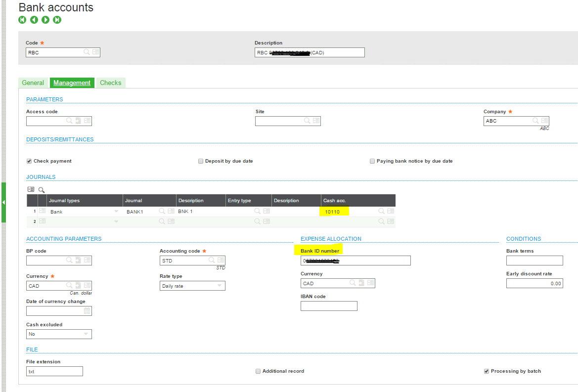Click the magnifier in the Site field
The width and height of the screenshot is (578, 392).
[x=307, y=121]
